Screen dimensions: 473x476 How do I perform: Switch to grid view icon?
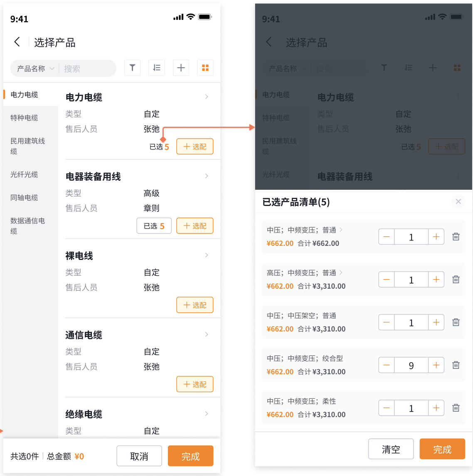205,68
